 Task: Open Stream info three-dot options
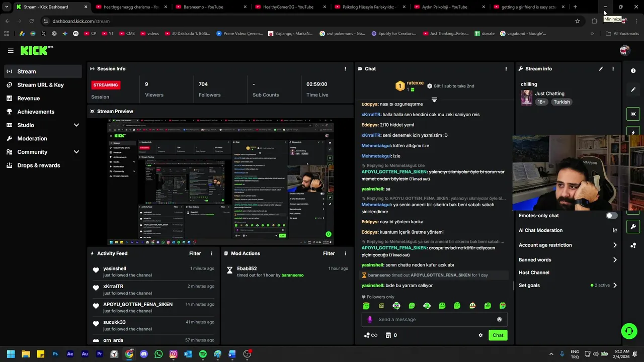click(x=613, y=69)
